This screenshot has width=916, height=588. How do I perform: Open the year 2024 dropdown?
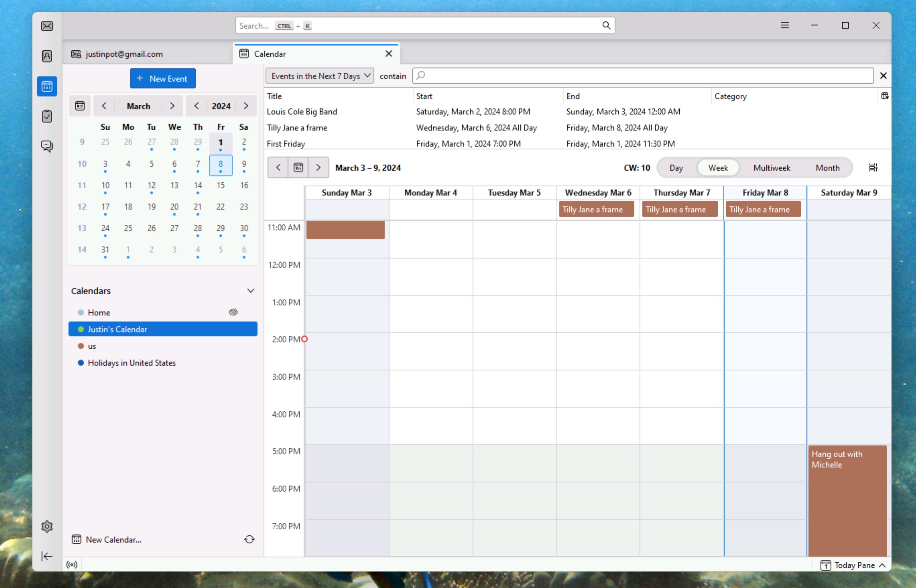pos(220,105)
